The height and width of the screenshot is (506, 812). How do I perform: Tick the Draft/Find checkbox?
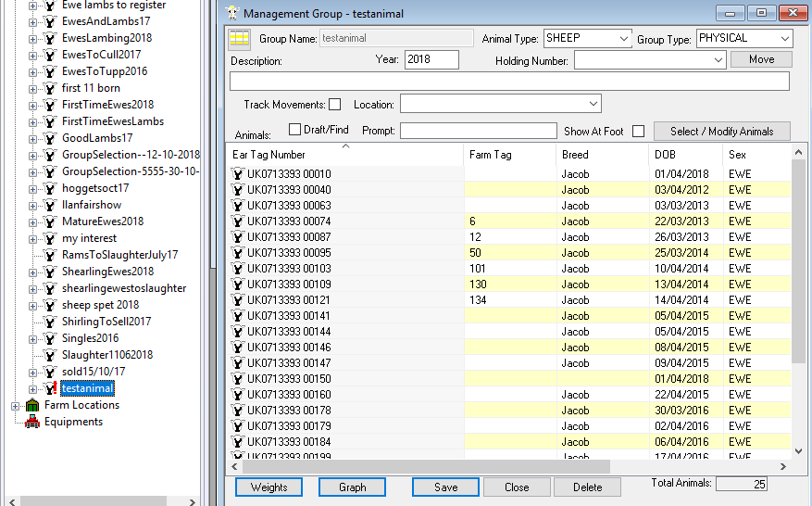[295, 130]
